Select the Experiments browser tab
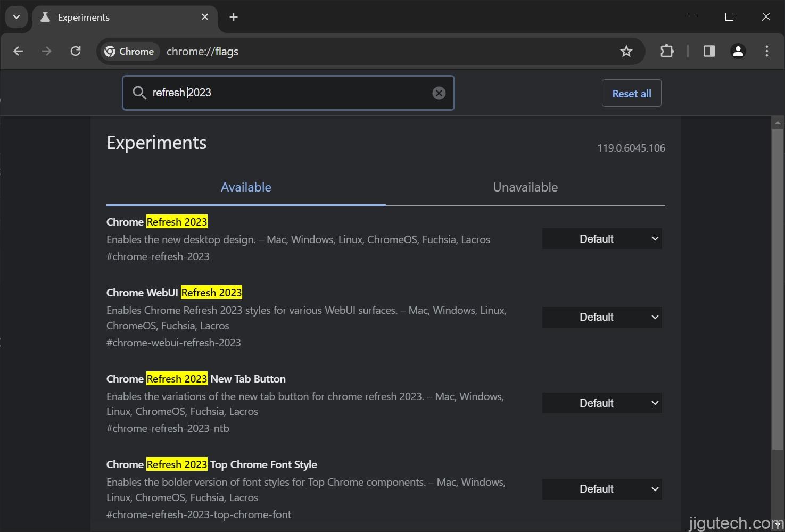Viewport: 785px width, 532px height. point(125,17)
